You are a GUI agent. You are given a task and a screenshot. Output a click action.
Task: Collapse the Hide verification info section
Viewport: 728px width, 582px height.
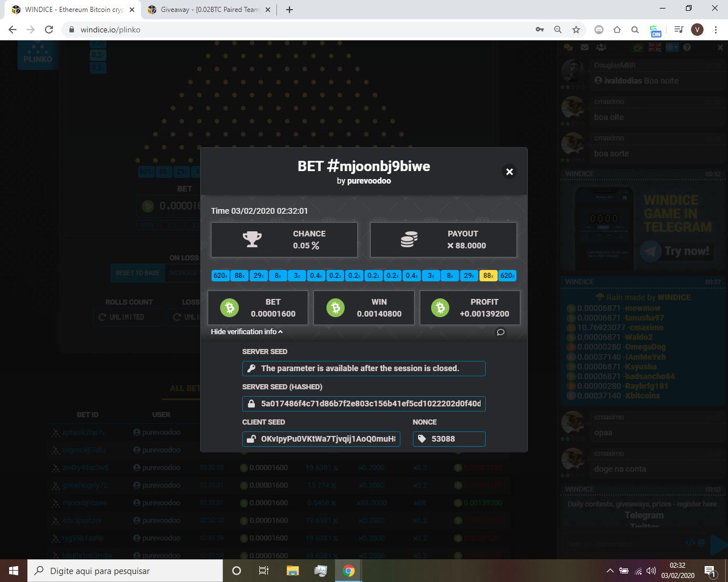(x=246, y=332)
